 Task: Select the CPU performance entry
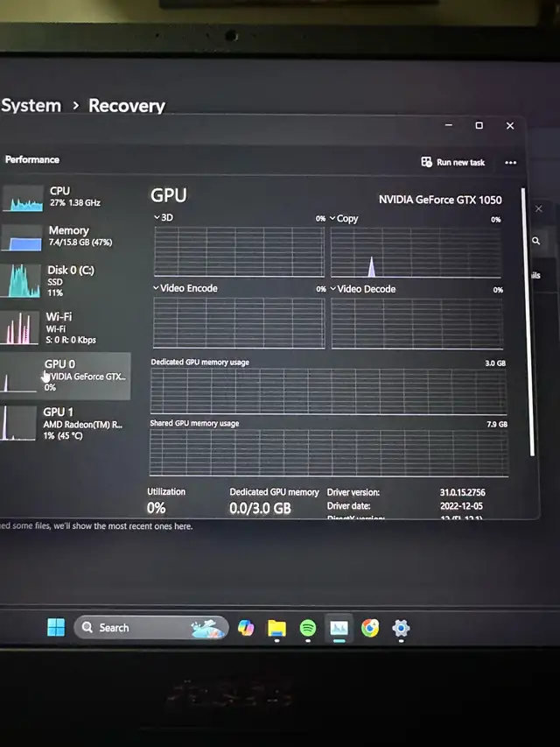click(66, 198)
